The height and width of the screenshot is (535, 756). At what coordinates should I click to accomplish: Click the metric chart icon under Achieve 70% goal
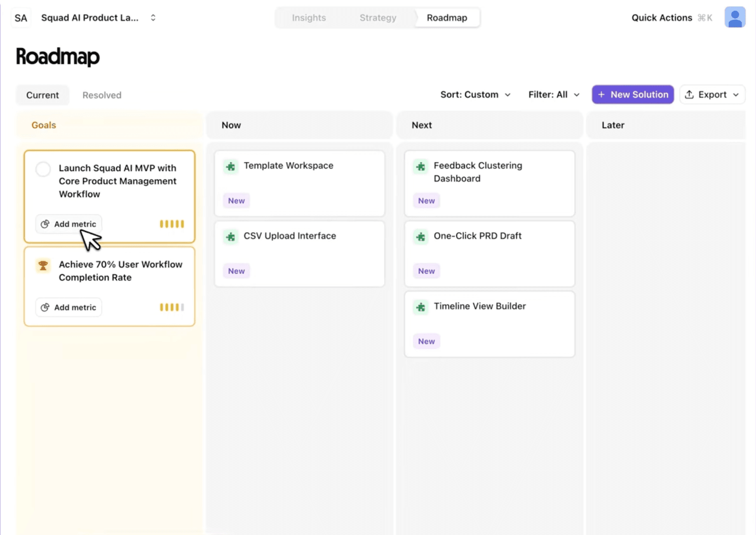(45, 307)
